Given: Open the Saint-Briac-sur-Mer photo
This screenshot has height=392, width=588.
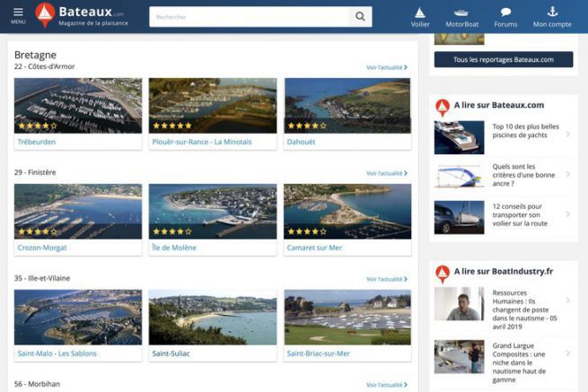Looking at the screenshot, I should 347,317.
